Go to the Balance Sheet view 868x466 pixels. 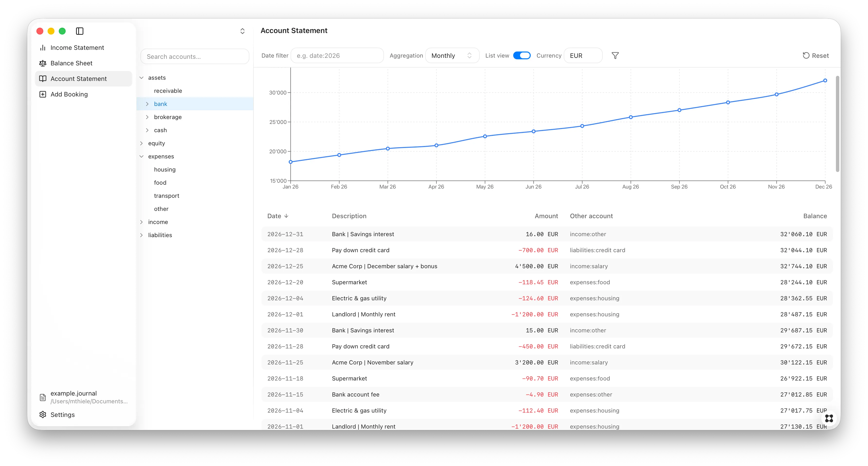[83, 63]
